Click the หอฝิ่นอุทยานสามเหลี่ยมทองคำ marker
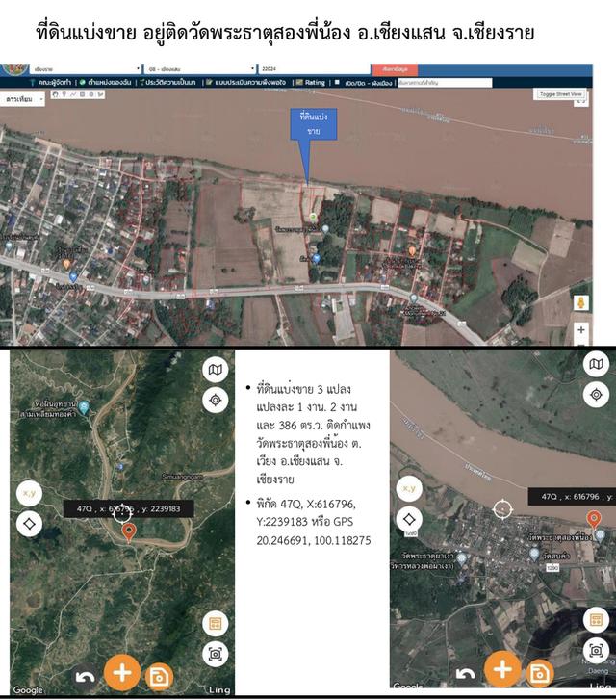This screenshot has height=700, width=616. (84, 406)
